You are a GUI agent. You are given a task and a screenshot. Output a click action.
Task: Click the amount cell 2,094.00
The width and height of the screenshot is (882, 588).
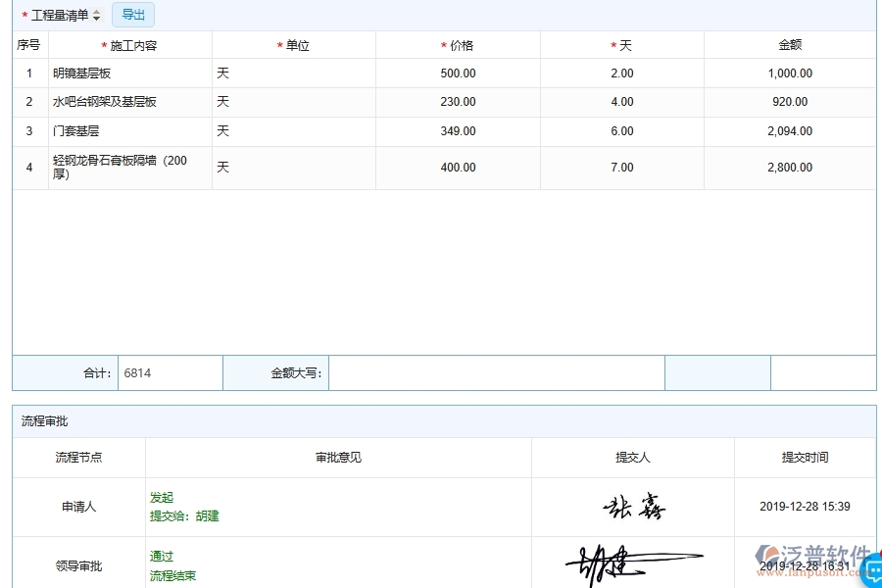pos(790,131)
